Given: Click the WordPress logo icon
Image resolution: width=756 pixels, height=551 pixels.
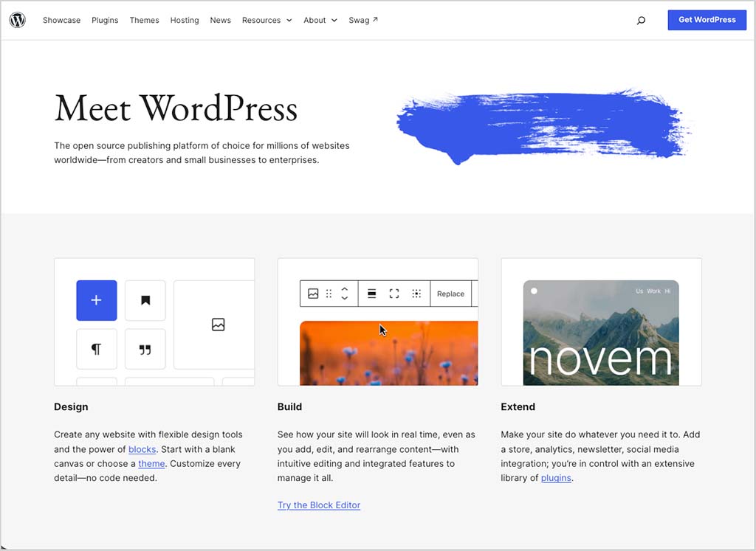Looking at the screenshot, I should point(18,20).
